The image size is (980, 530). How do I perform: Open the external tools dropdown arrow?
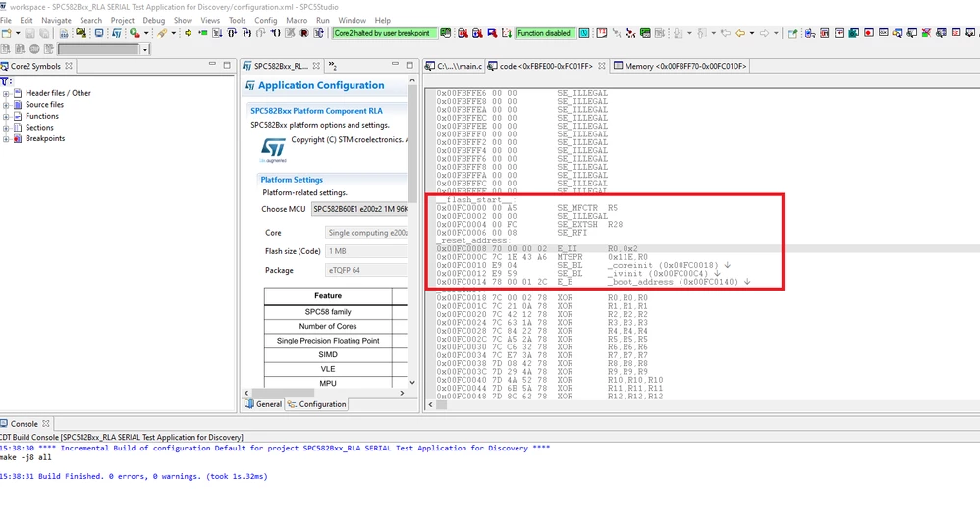tap(173, 33)
